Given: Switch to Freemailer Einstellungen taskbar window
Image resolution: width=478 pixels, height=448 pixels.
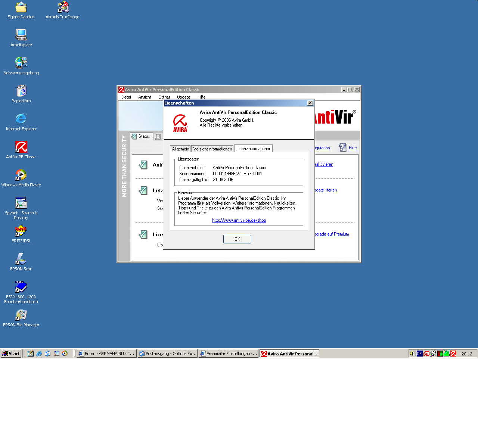Looking at the screenshot, I should (x=228, y=354).
